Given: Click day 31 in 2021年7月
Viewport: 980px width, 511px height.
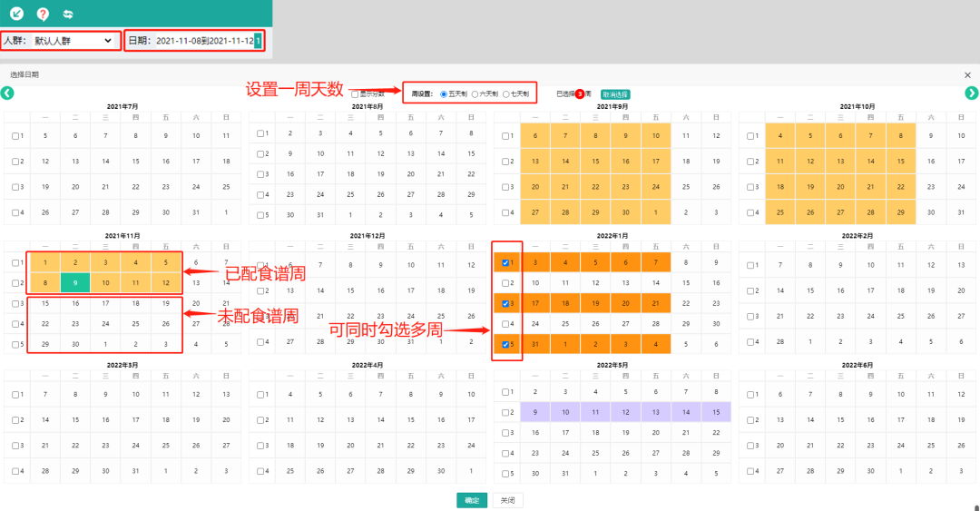Looking at the screenshot, I should click(x=196, y=212).
